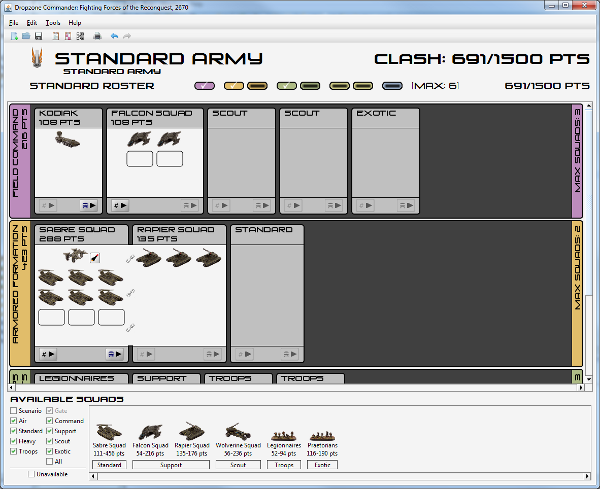Uncheck the Scout filter checkbox
The height and width of the screenshot is (489, 600).
click(49, 441)
